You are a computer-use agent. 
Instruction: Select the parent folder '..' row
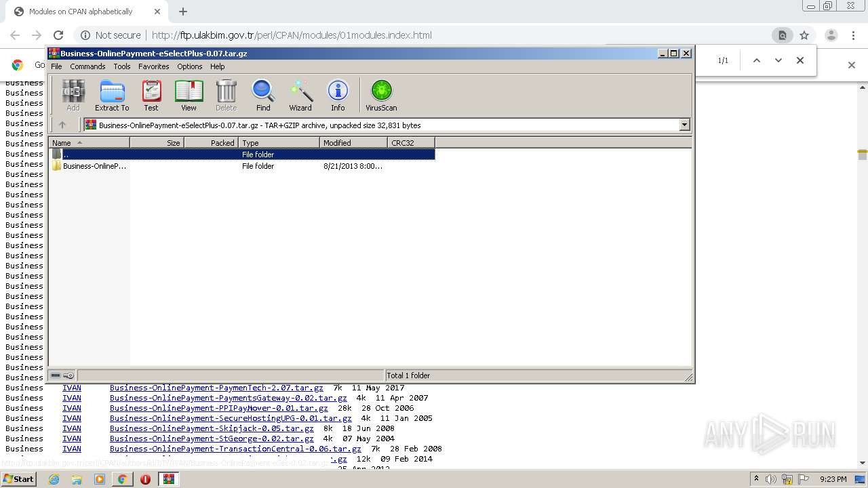click(x=242, y=155)
